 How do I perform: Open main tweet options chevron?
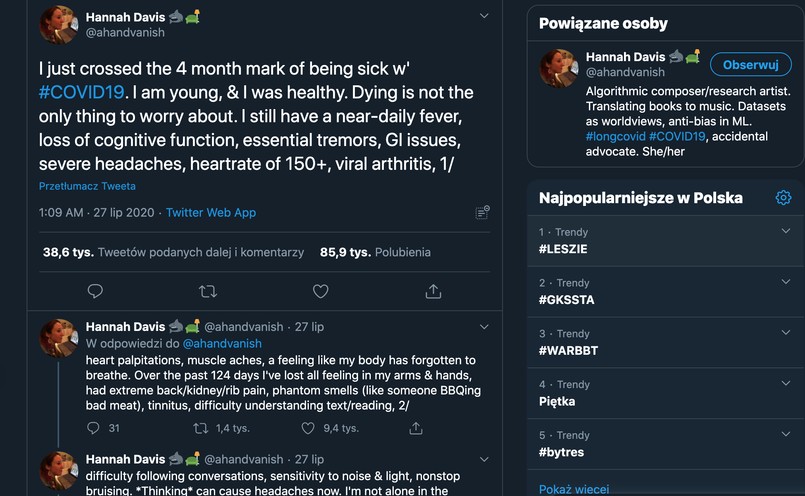click(484, 16)
